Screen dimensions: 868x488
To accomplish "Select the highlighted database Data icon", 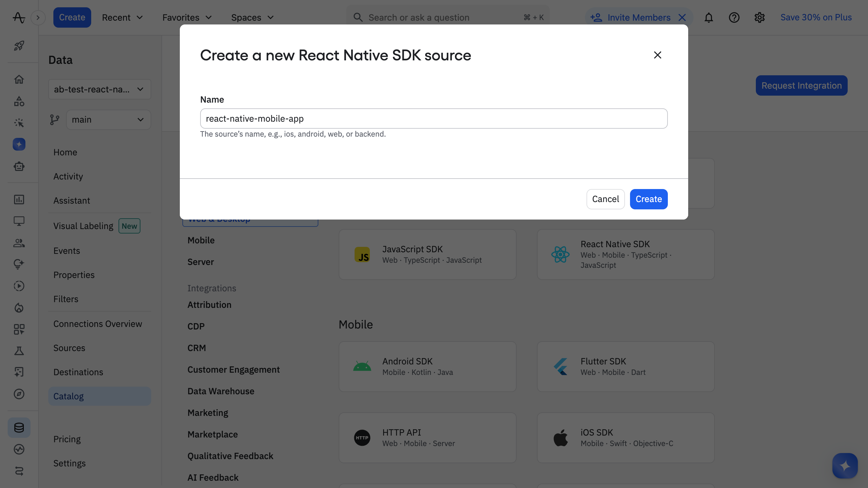I will [19, 428].
